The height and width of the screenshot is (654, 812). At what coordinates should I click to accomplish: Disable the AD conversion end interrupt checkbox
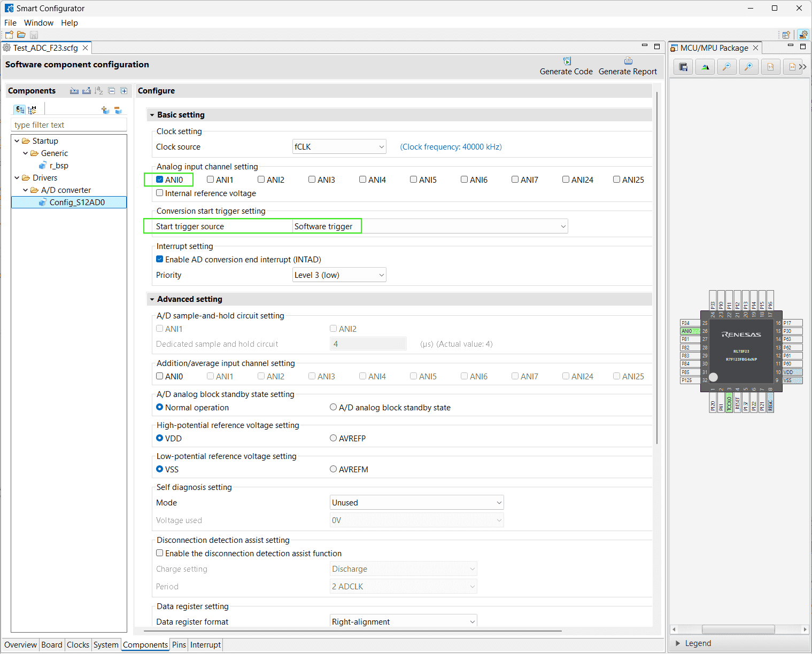pos(160,259)
